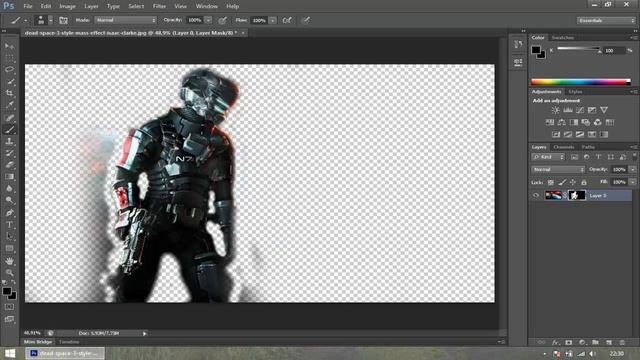The width and height of the screenshot is (640, 360).
Task: Open the brush panel toggle icon
Action: pyautogui.click(x=64, y=20)
